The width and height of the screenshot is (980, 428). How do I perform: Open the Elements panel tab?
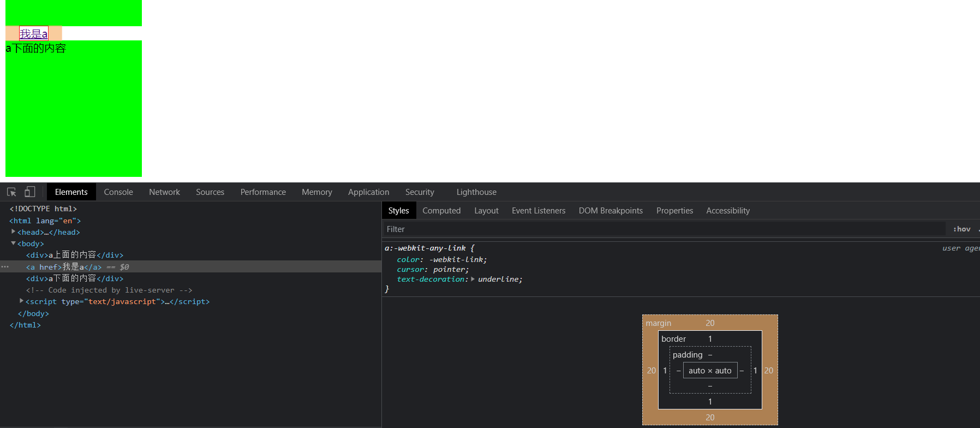71,192
